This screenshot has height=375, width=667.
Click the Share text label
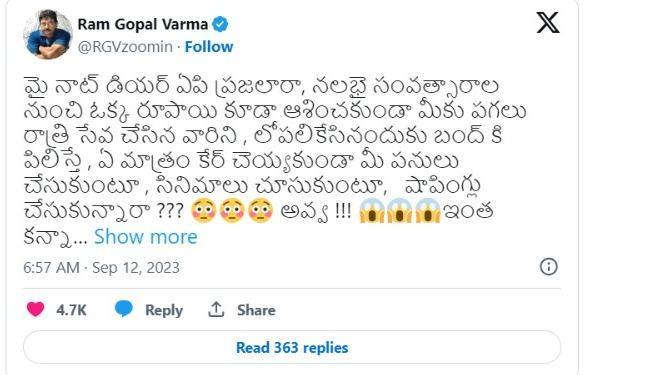[256, 310]
